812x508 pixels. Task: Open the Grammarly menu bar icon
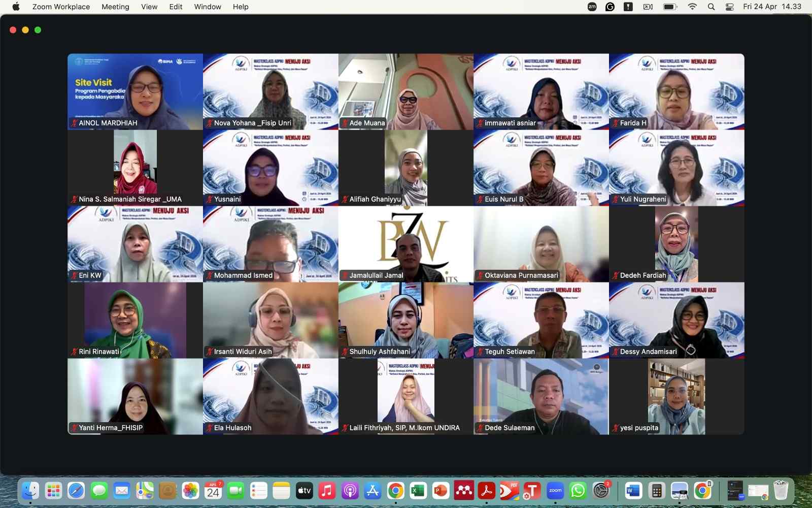pyautogui.click(x=610, y=7)
